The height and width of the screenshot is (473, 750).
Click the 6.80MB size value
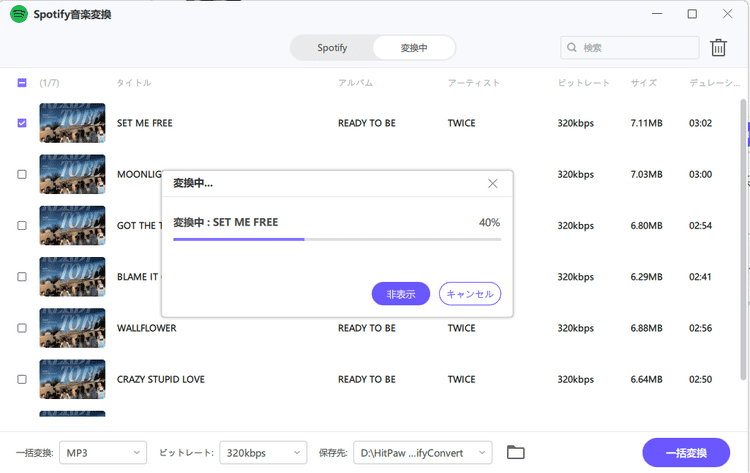pyautogui.click(x=646, y=225)
